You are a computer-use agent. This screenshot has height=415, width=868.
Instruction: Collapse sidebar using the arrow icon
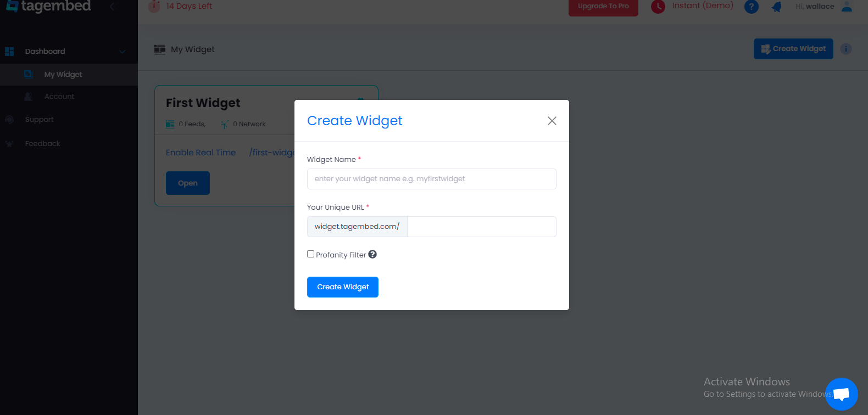coord(112,7)
